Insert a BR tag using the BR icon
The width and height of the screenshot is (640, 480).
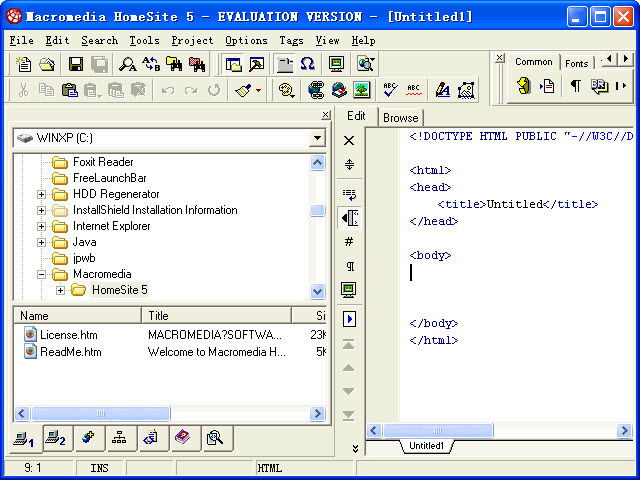(599, 86)
